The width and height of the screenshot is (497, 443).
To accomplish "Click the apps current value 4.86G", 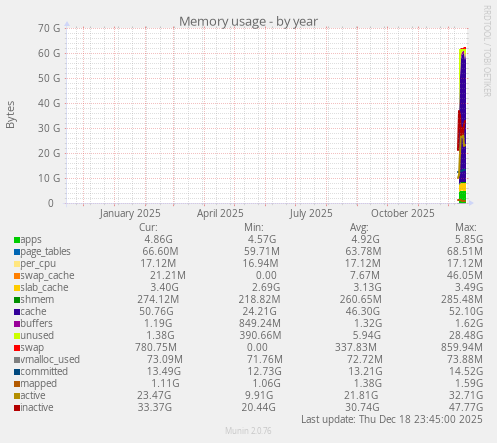I will tap(158, 240).
